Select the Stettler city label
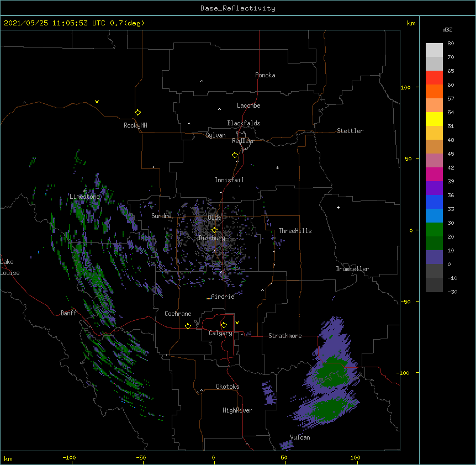The width and height of the screenshot is (476, 465). [350, 131]
